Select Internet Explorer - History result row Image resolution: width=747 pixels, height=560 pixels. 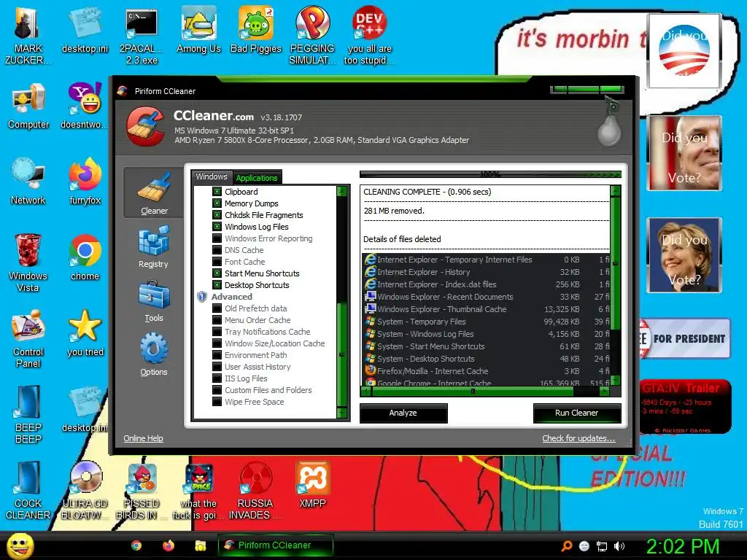pos(486,272)
